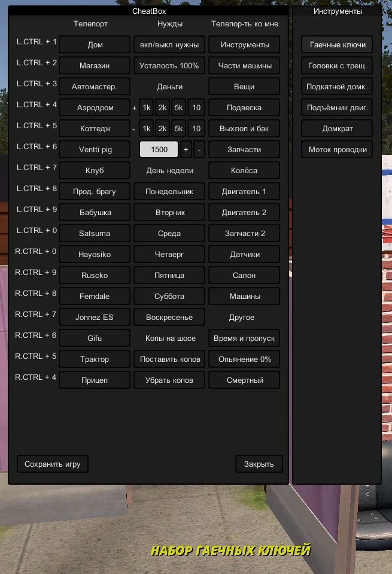Teleport Гаечные ключи to me
The width and height of the screenshot is (392, 574).
click(x=337, y=45)
